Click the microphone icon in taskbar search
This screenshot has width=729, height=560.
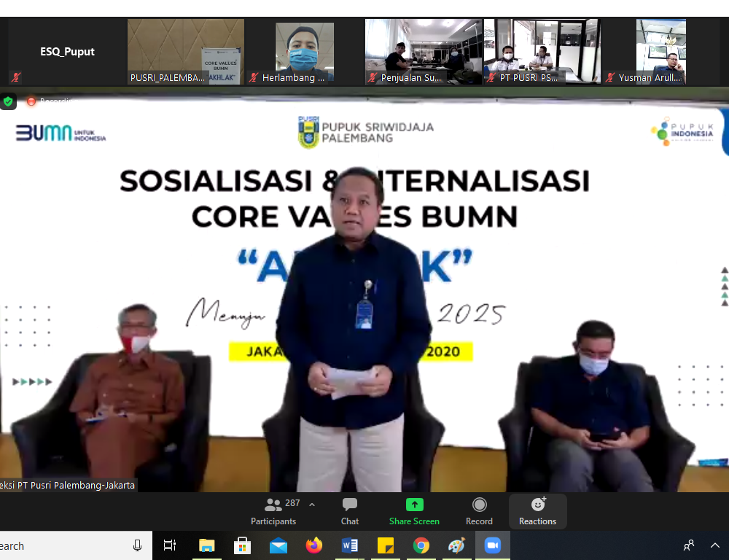click(137, 545)
